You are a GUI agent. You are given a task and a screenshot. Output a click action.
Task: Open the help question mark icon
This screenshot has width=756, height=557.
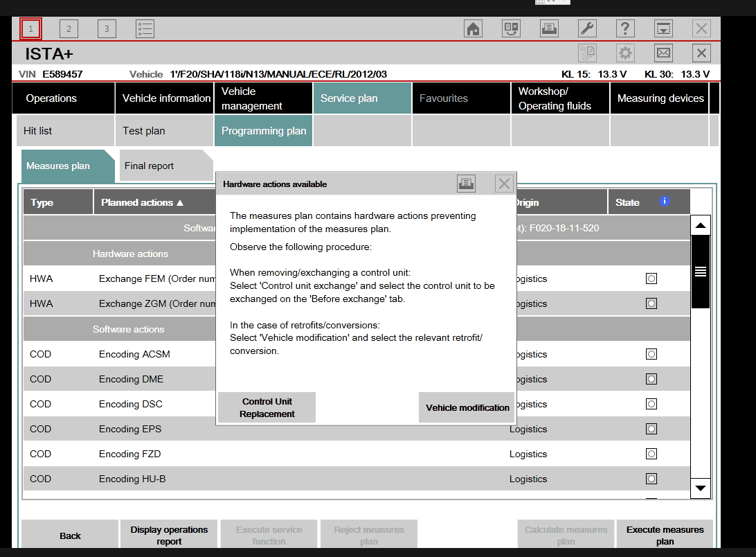(625, 29)
